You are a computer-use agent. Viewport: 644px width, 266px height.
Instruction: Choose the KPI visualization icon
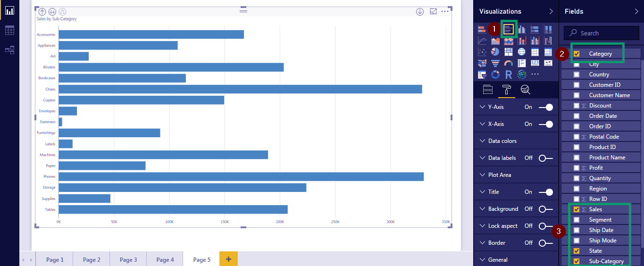pos(548,63)
